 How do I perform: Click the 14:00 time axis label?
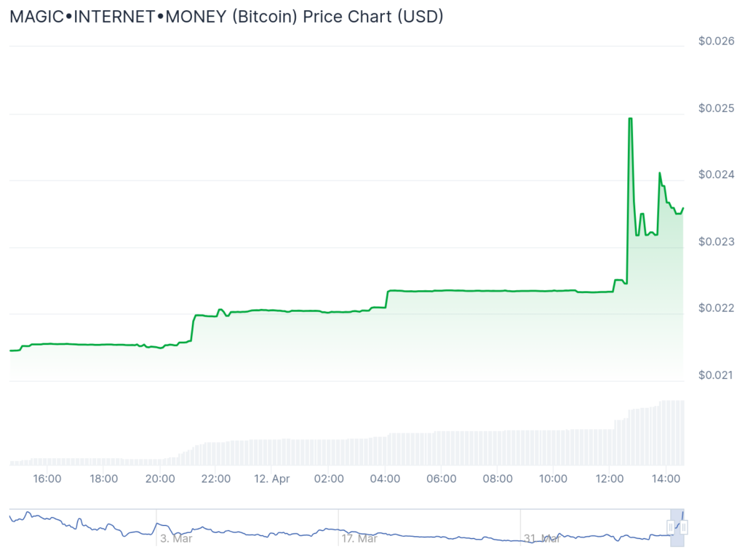tap(666, 479)
